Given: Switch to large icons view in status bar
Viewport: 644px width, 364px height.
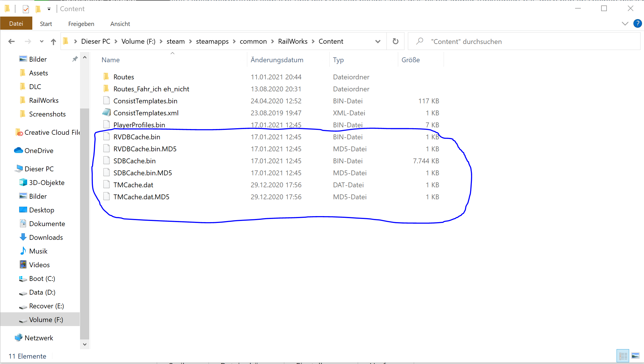Looking at the screenshot, I should 635,355.
